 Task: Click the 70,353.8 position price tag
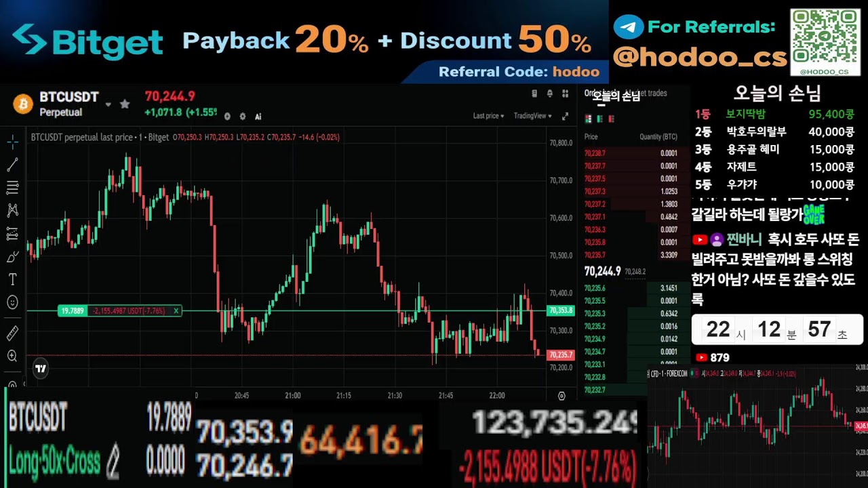(561, 311)
